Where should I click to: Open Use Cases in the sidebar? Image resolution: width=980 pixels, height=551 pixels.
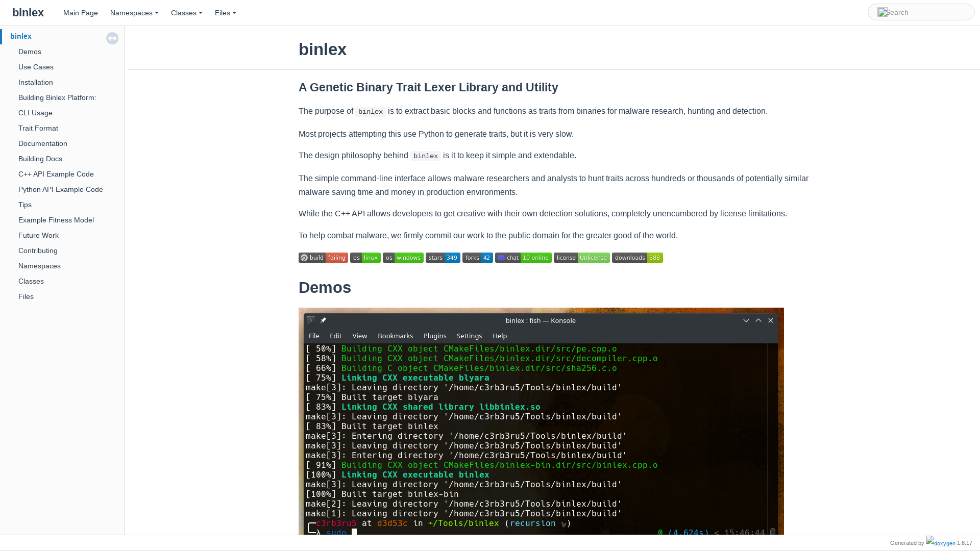coord(36,67)
